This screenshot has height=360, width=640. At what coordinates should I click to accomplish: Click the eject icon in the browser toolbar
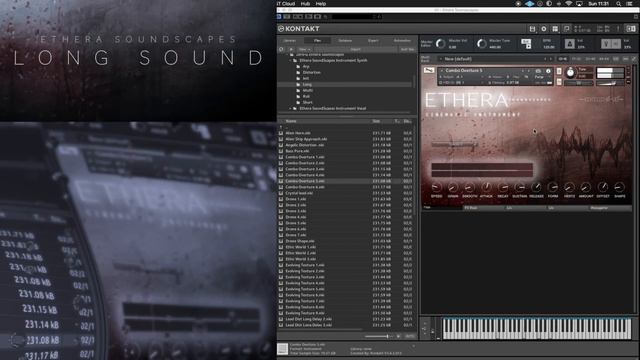pos(291,49)
